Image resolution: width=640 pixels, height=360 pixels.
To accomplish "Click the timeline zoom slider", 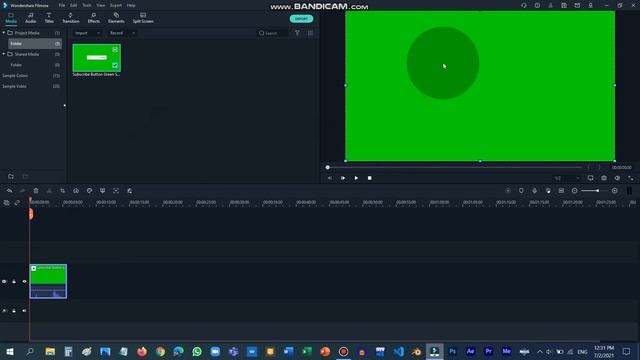I will [x=595, y=191].
